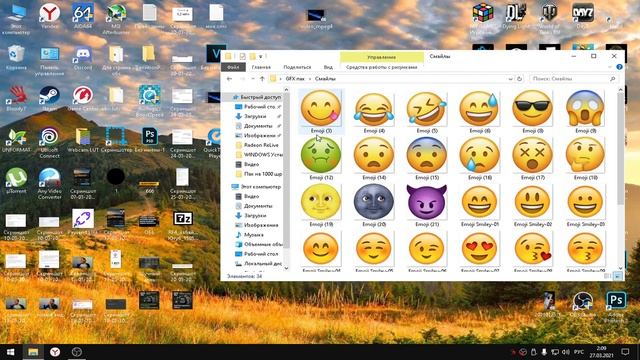Click navigation pane scroll down arrow

coord(286,268)
